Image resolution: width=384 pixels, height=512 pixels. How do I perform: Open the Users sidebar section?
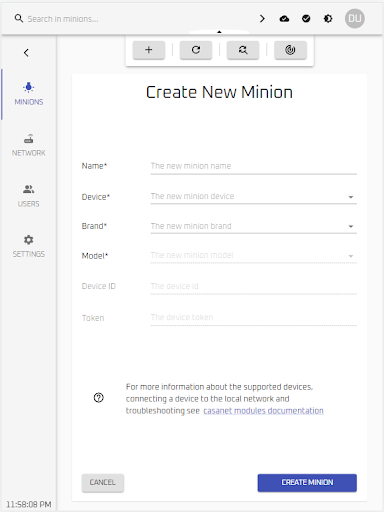click(x=29, y=196)
